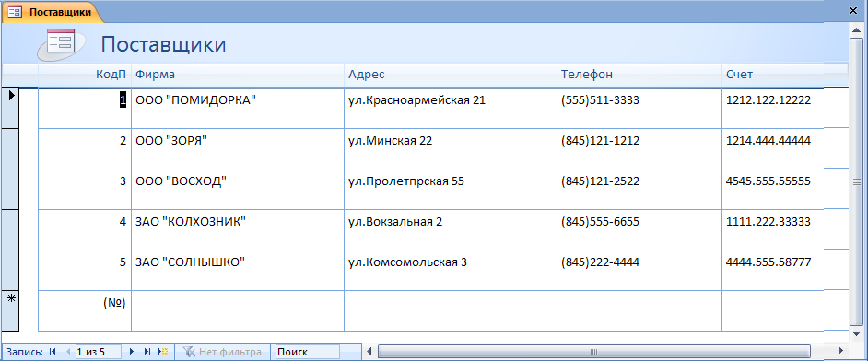Click the new record asterisk selector
This screenshot has width=868, height=361.
click(x=10, y=310)
